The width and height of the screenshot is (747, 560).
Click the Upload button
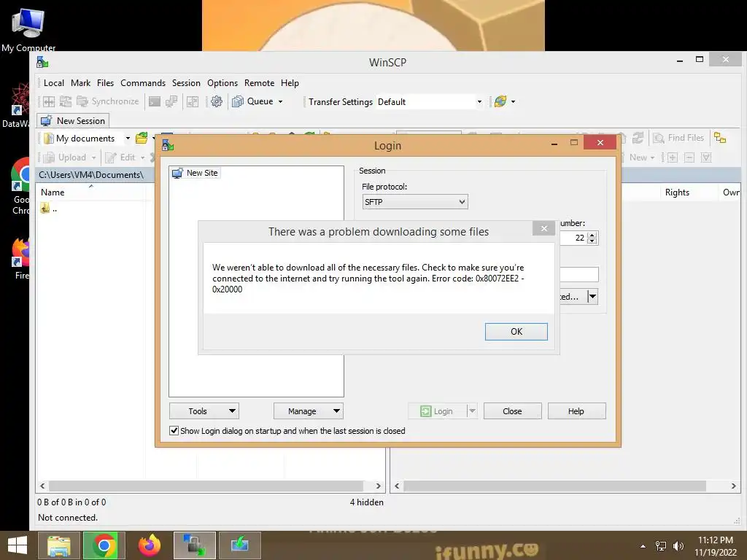pos(69,157)
